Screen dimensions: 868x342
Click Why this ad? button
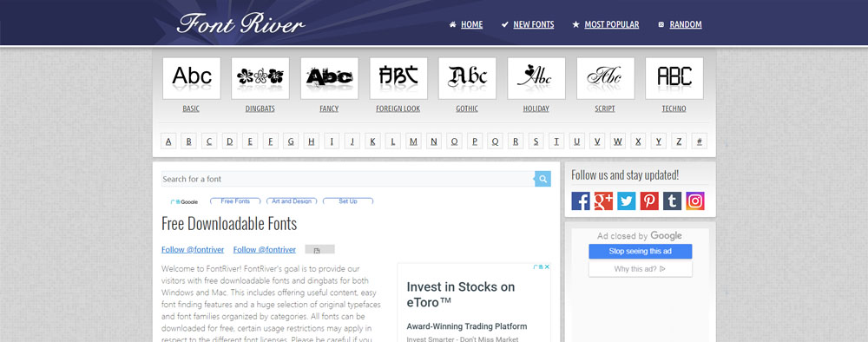click(x=641, y=269)
